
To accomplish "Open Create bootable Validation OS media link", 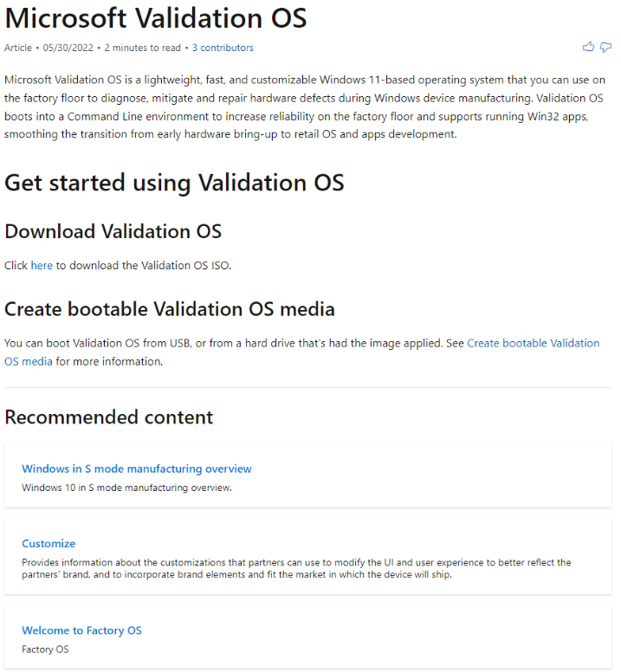I will click(x=533, y=343).
